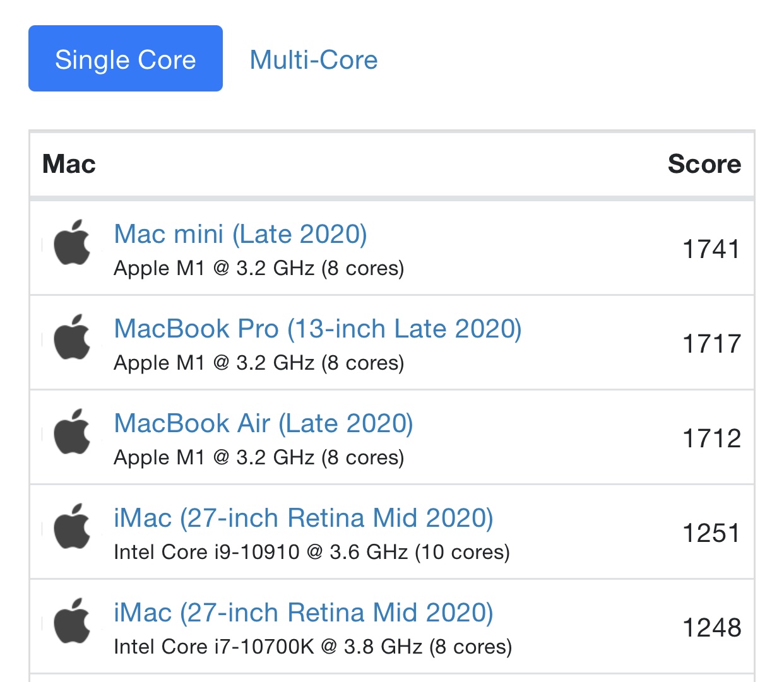Open the iMac link above Intel Core i7-10700K
784x682 pixels.
(303, 613)
